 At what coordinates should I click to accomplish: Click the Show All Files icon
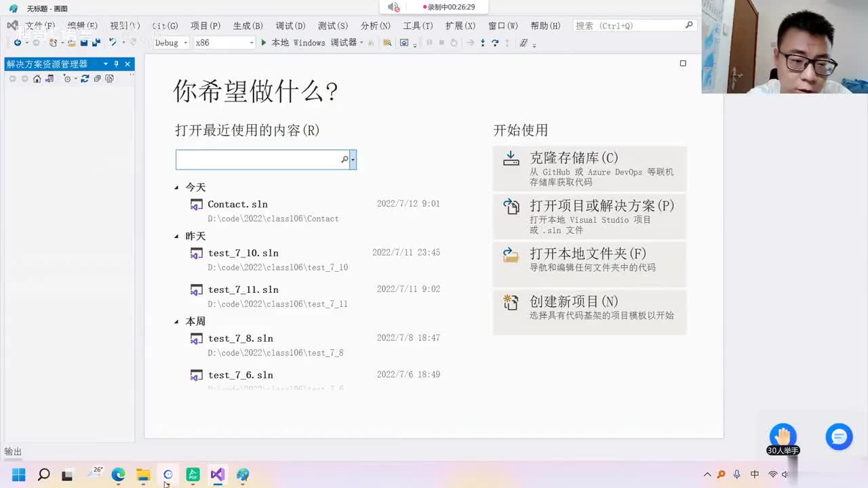point(109,79)
